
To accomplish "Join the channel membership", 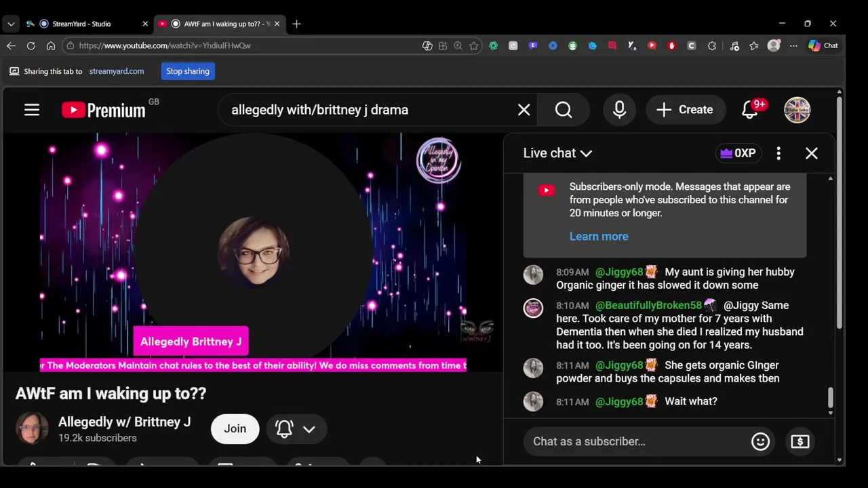I will coord(235,428).
